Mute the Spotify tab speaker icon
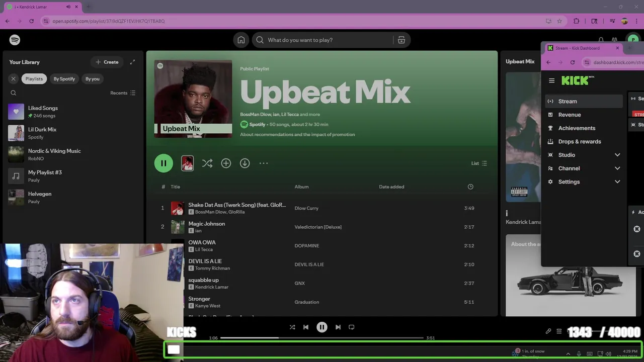Screen dimensions: 644x362 tap(68, 7)
